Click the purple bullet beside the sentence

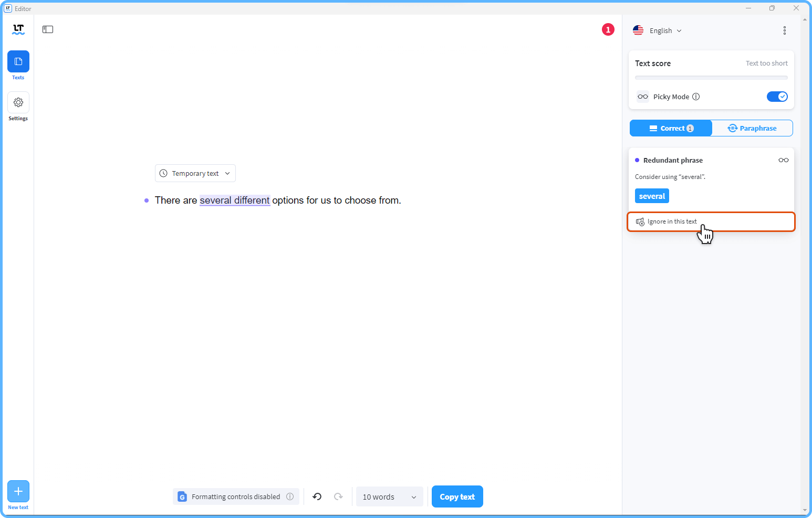(147, 200)
